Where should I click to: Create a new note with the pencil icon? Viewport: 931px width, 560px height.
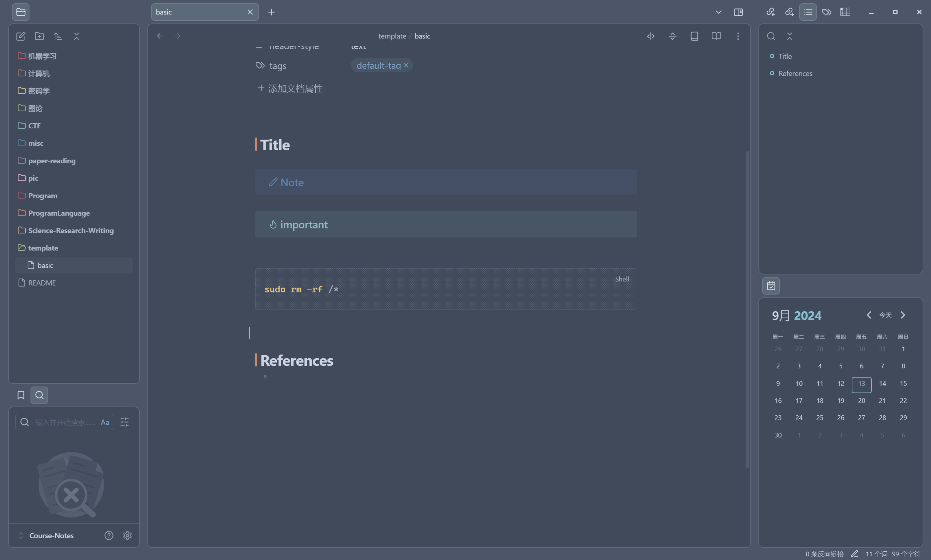tap(21, 36)
